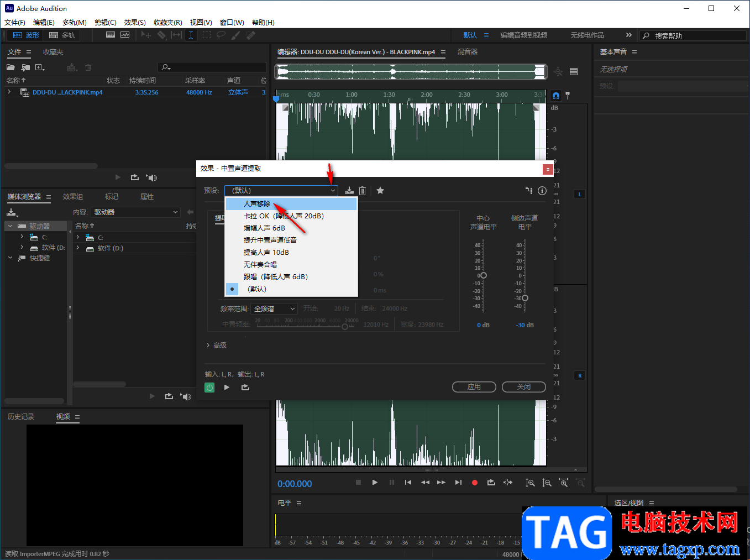This screenshot has height=560, width=750.
Task: Close the effect dialog with red X
Action: [x=548, y=169]
